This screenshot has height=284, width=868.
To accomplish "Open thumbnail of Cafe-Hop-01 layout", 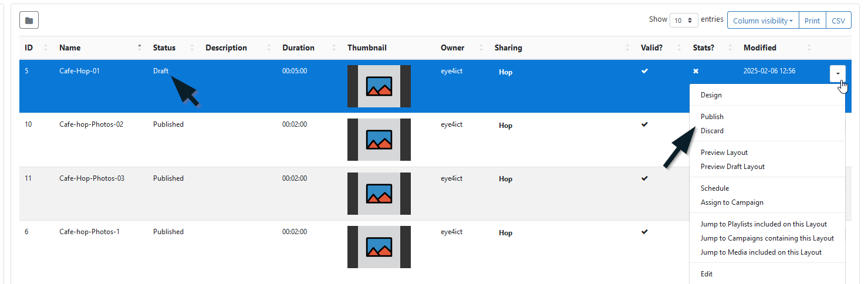I will 379,86.
